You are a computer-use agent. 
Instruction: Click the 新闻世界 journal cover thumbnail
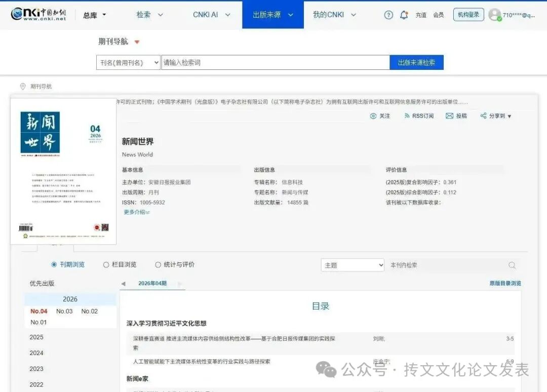[63, 171]
